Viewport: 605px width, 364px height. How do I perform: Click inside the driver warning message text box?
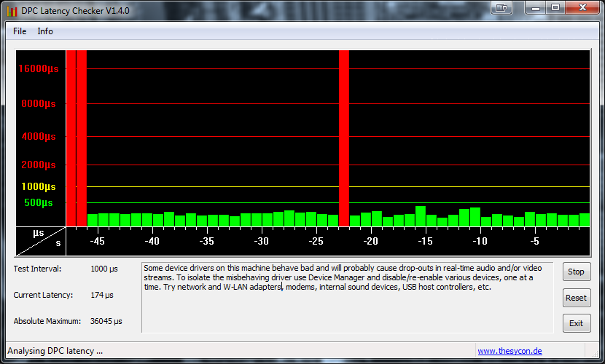tap(347, 297)
